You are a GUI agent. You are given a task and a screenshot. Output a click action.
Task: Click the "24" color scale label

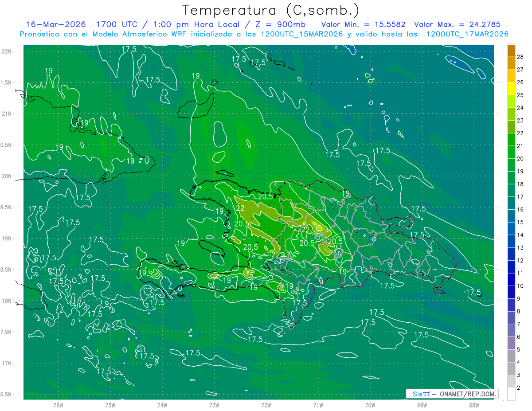click(x=520, y=108)
